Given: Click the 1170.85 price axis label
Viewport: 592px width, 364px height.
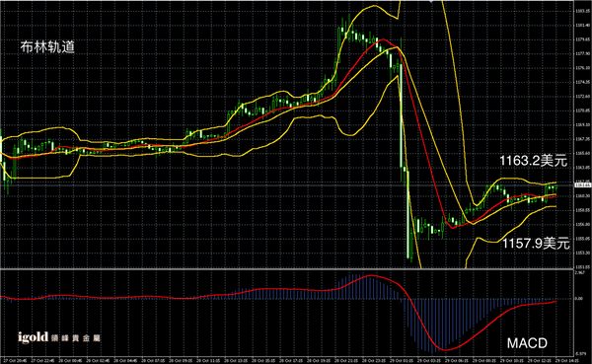Looking at the screenshot, I should tap(582, 110).
